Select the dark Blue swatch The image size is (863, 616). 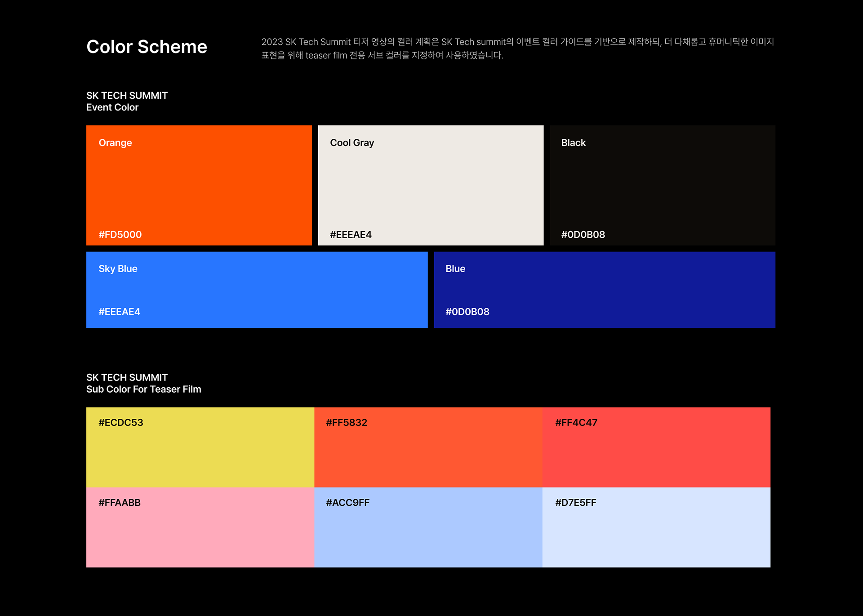[x=604, y=289]
